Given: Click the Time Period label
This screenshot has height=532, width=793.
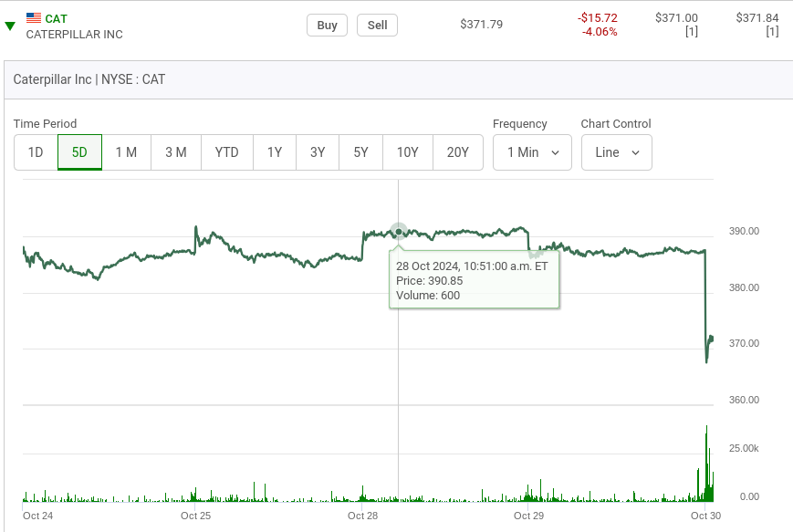Looking at the screenshot, I should [45, 124].
